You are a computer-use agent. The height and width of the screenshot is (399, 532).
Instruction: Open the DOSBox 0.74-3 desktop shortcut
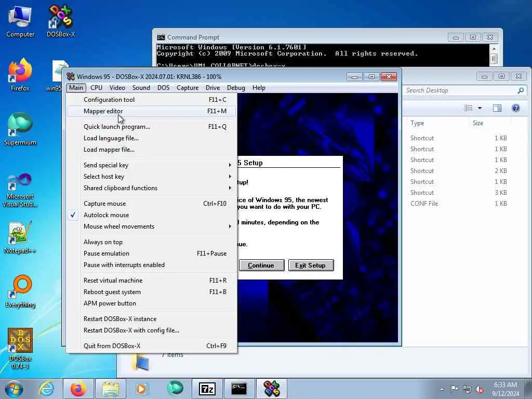pyautogui.click(x=20, y=349)
